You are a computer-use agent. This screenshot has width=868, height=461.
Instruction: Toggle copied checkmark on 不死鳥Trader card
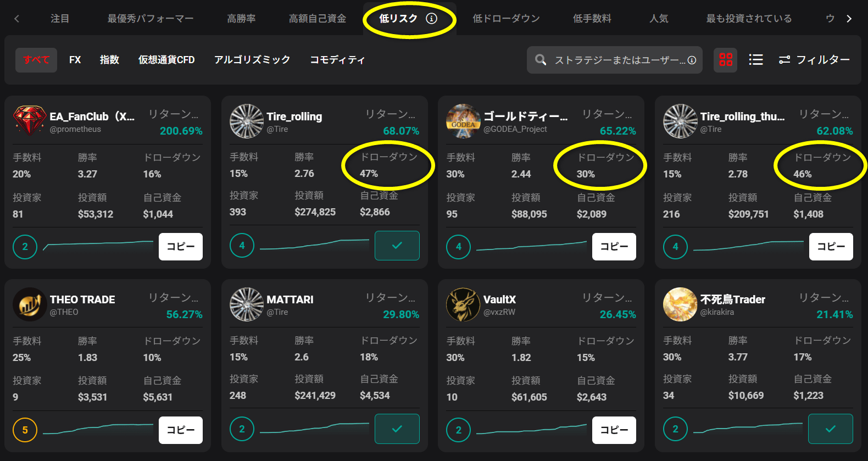[x=831, y=429]
